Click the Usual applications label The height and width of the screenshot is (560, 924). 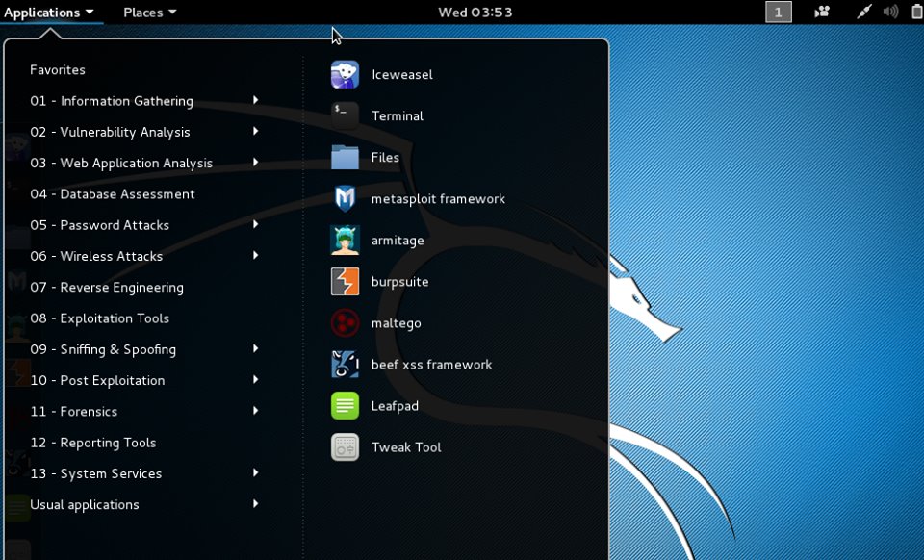click(x=85, y=505)
